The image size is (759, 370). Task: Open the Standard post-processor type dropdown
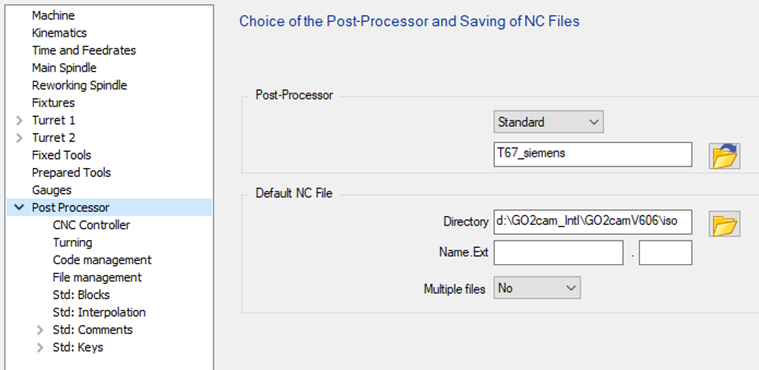(548, 122)
